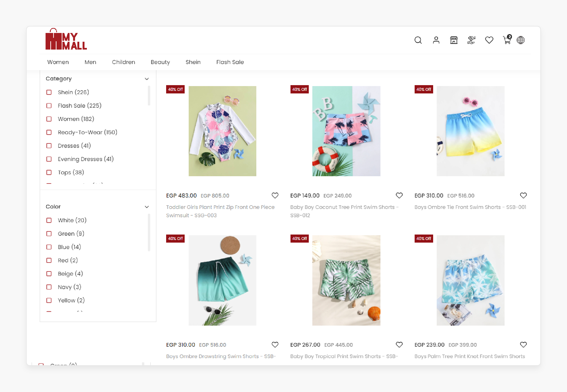Screen dimensions: 567x392
Task: Check the Red (2) color filter
Action: pyautogui.click(x=49, y=260)
